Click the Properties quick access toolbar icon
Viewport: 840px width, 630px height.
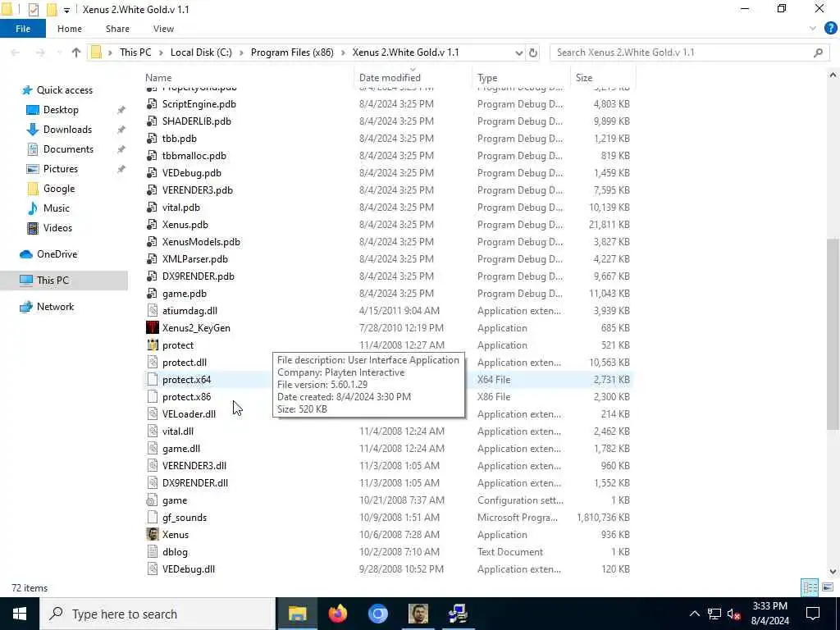33,10
